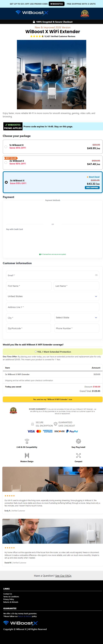Click the Visa card icon
Image resolution: width=103 pixels, height=644 pixels.
point(31,431)
